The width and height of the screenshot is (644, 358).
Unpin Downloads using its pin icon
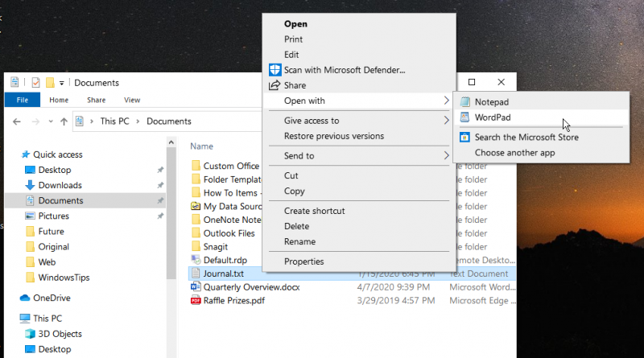(x=160, y=185)
